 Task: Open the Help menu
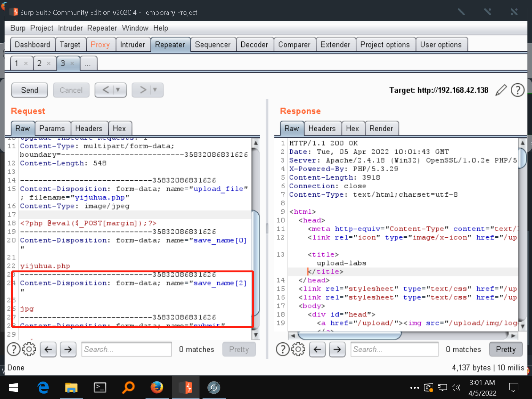click(161, 28)
